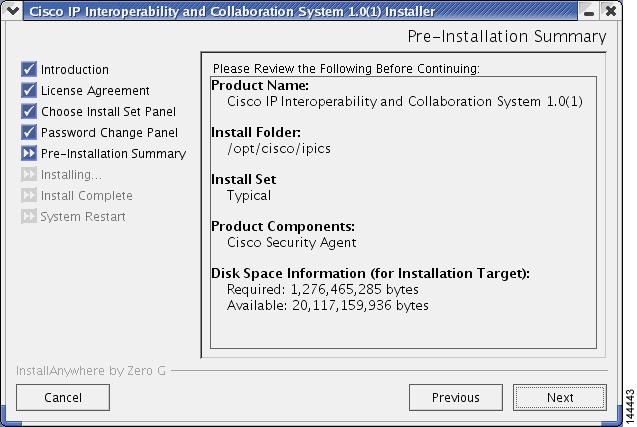Click the installer title bar text
This screenshot has width=637, height=427.
pyautogui.click(x=229, y=11)
